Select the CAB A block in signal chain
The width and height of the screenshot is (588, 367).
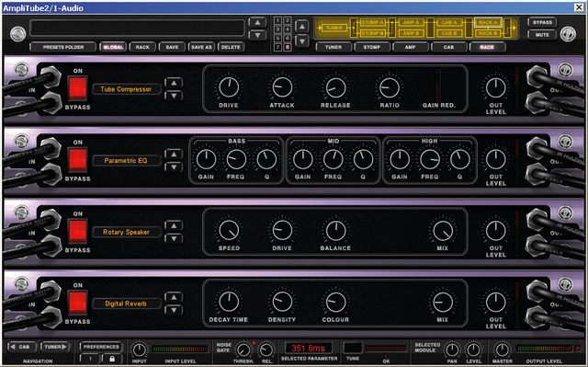[x=449, y=22]
